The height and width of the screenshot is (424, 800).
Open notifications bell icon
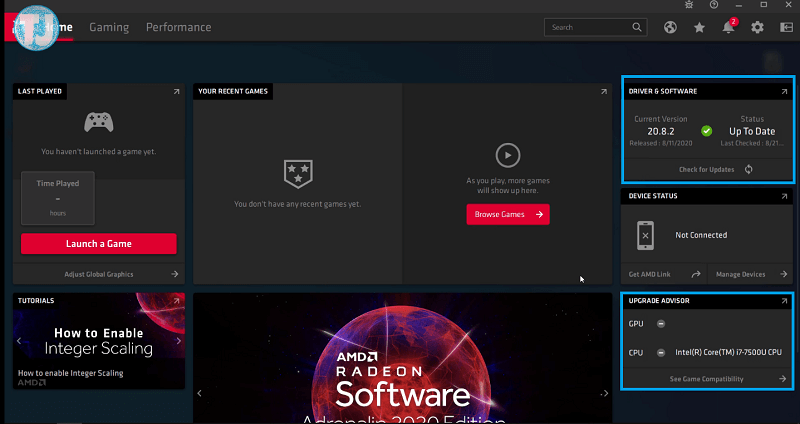[729, 28]
